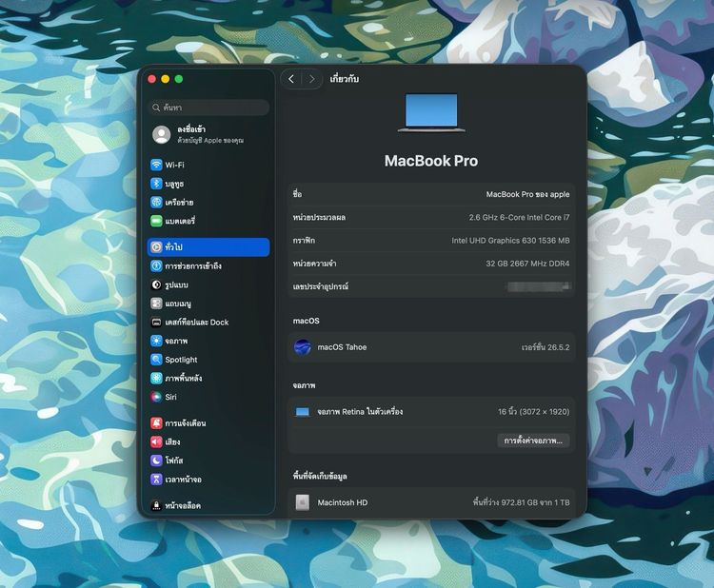Image resolution: width=714 pixels, height=588 pixels.
Task: Minimize window with the yellow button
Action: pos(166,79)
